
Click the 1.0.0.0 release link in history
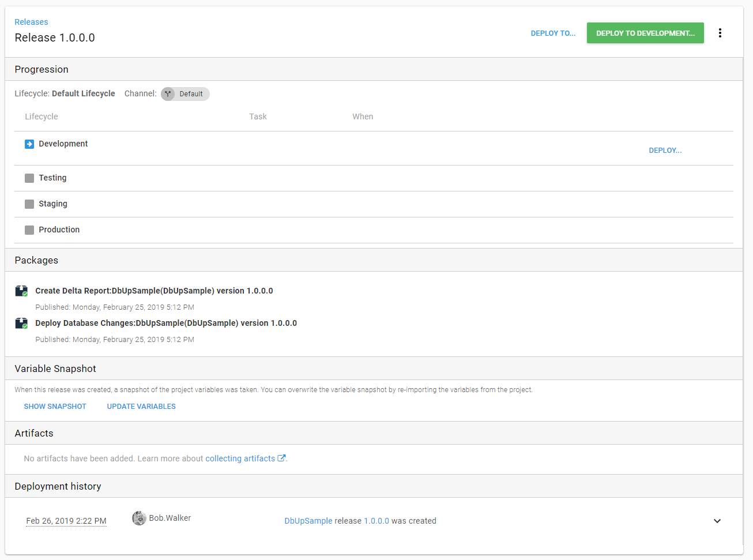(x=376, y=521)
